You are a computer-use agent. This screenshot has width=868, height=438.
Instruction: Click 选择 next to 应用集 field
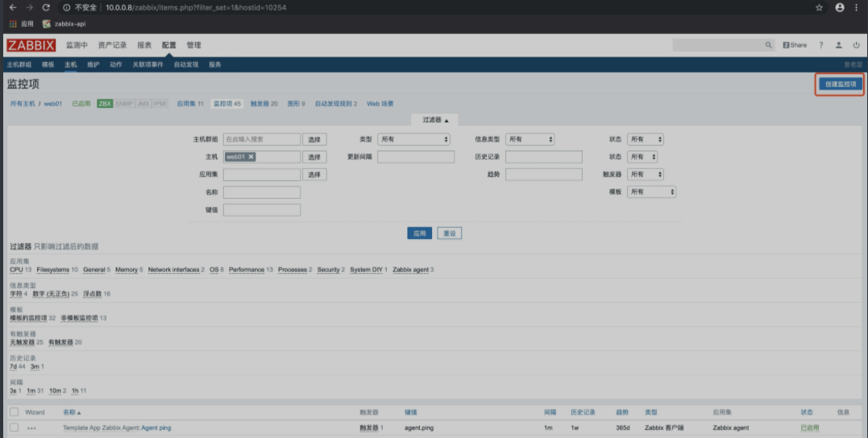point(314,174)
